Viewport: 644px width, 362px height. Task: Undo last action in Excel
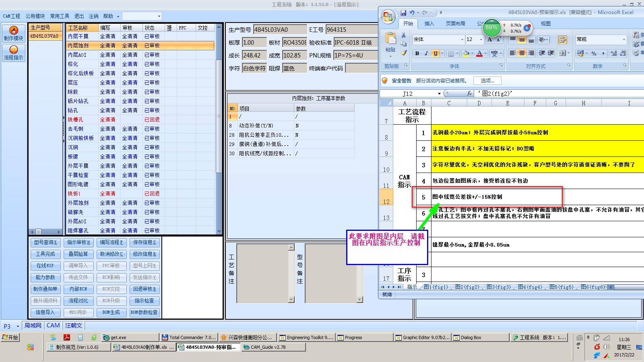coord(412,13)
